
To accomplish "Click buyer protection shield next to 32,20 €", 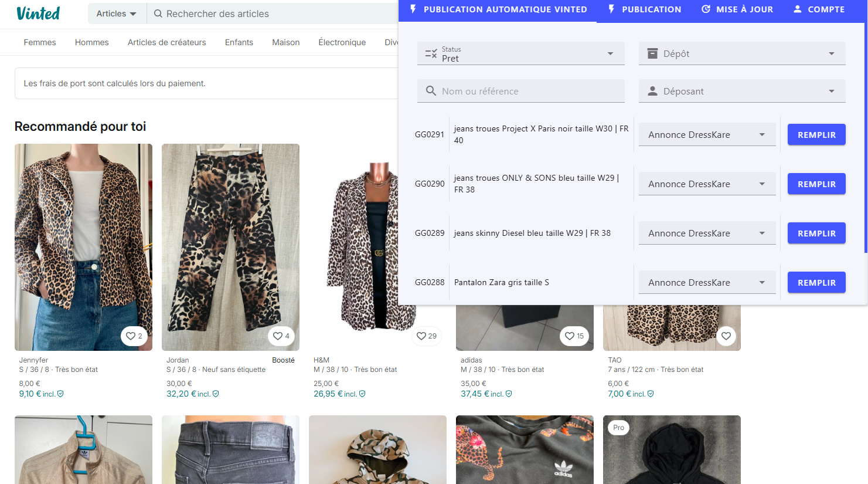I will click(x=216, y=394).
